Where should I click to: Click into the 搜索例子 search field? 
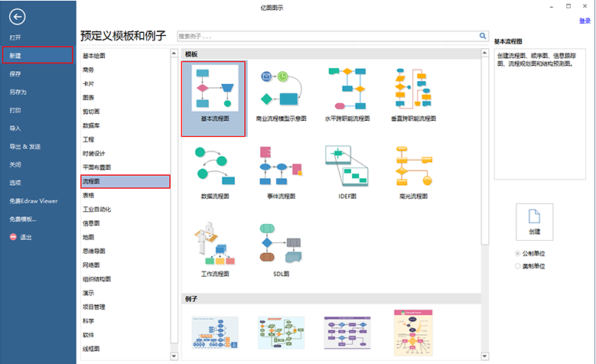[x=327, y=36]
